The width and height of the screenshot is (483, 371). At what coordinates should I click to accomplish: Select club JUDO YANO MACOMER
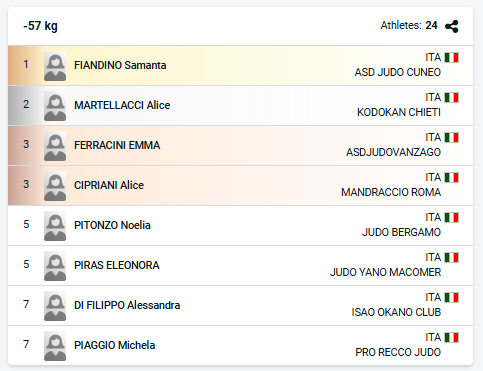point(385,272)
